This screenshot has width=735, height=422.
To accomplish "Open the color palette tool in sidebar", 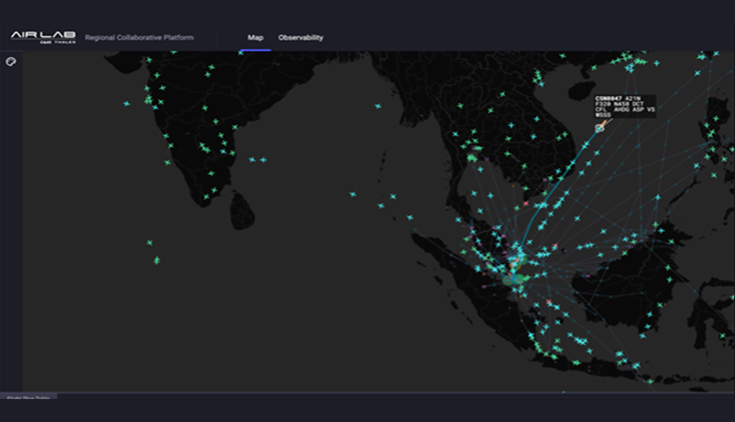I will point(11,61).
